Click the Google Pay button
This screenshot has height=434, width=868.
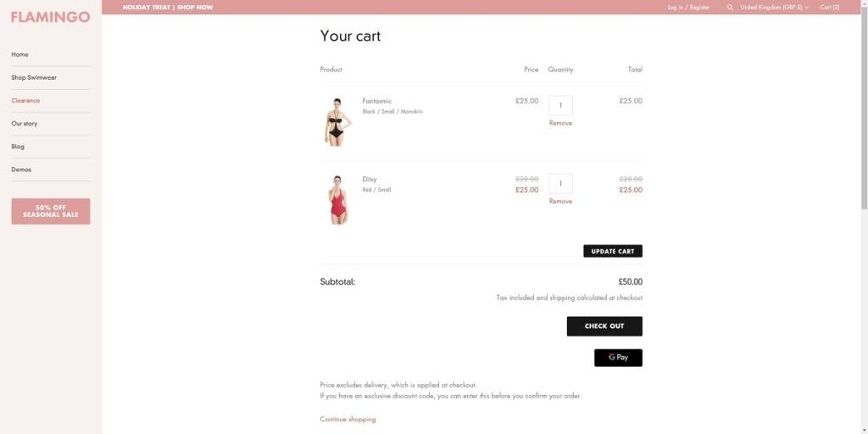point(618,358)
